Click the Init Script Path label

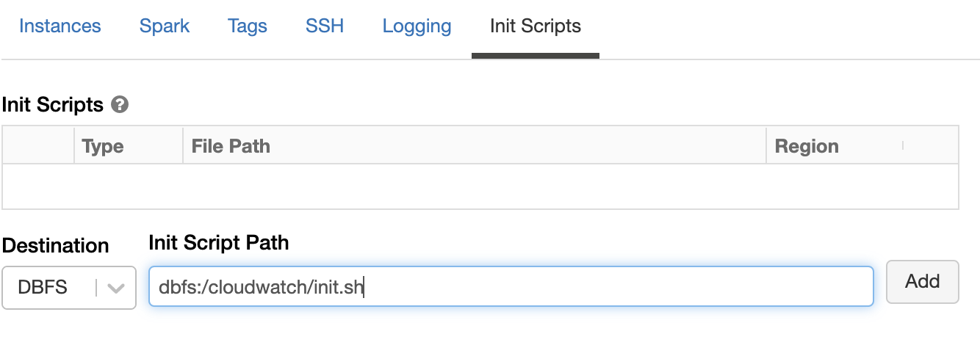point(218,243)
